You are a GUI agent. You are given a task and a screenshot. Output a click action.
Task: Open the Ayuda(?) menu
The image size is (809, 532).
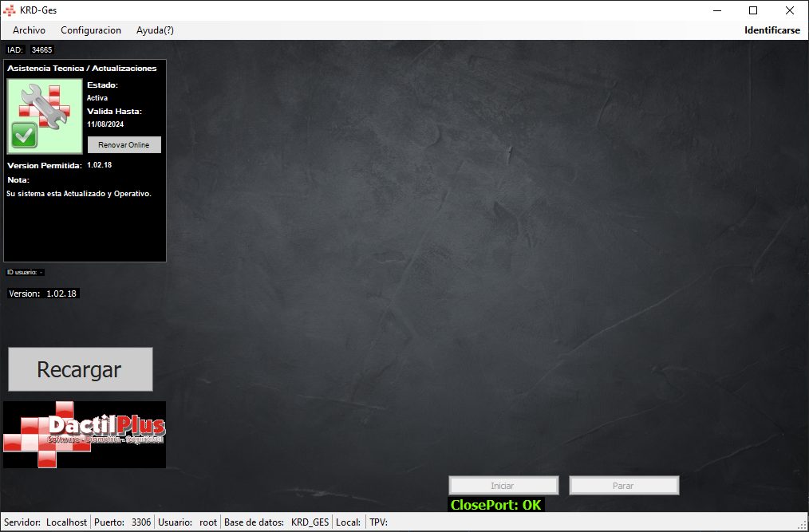[x=155, y=30]
